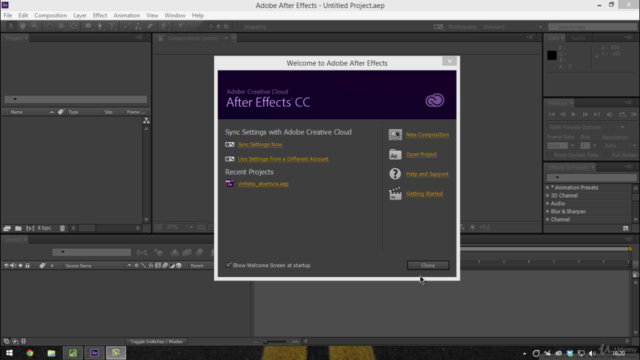Viewport: 640px width, 360px height.
Task: Select the Selection arrow tool
Action: [x=11, y=26]
